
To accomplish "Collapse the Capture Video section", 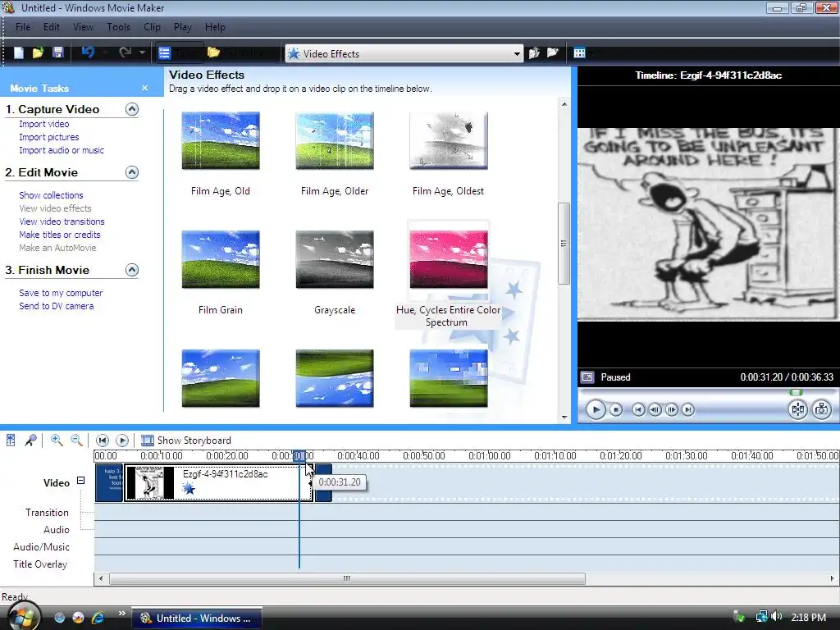I will [132, 109].
